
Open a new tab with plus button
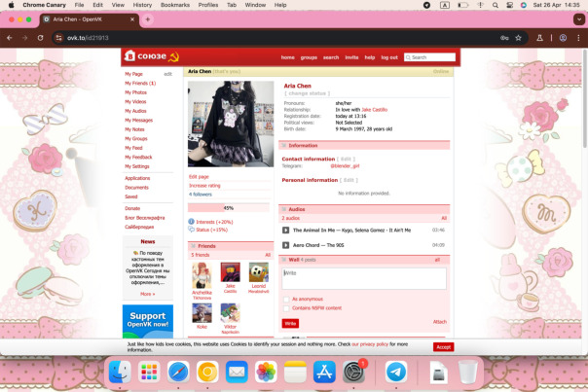[148, 19]
